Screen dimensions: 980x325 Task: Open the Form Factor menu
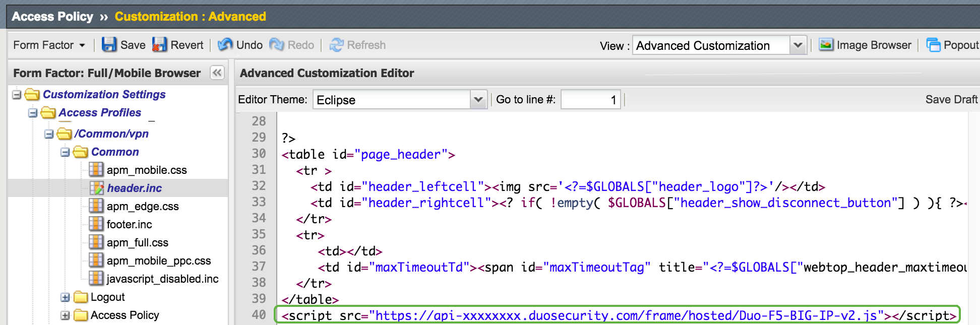point(49,45)
